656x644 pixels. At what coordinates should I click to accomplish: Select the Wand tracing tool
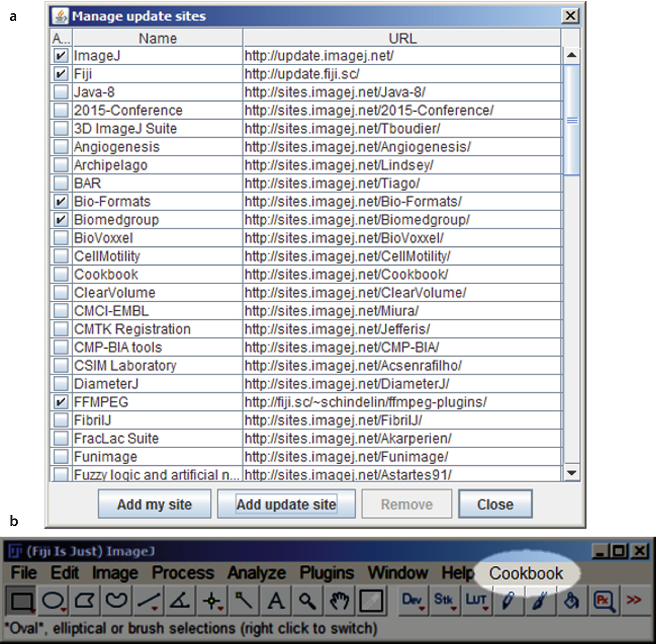[x=244, y=601]
